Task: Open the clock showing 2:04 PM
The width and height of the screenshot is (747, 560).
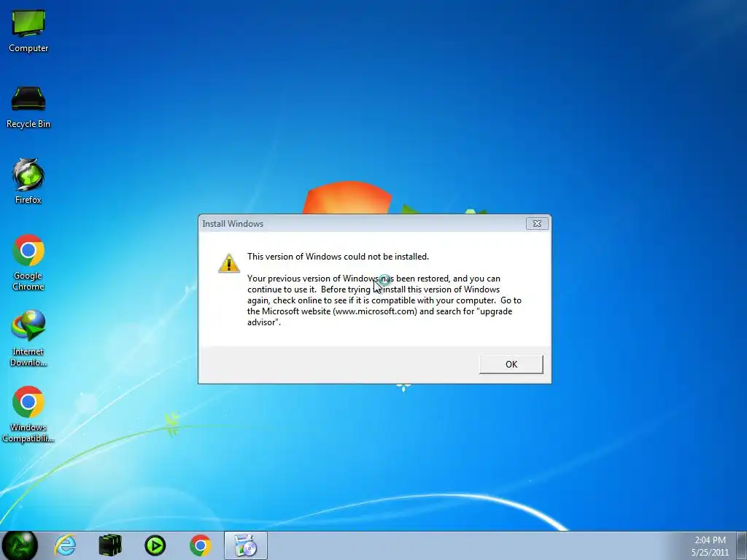Action: point(710,546)
